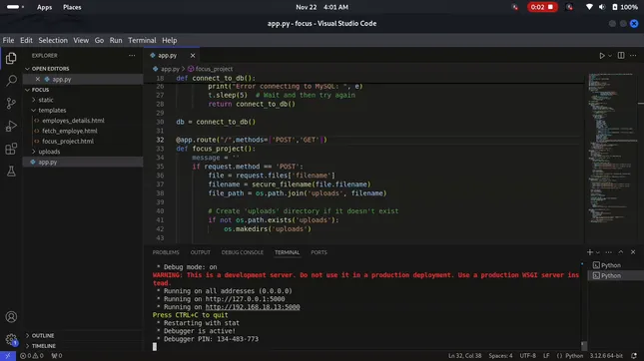Create a new terminal with plus icon

[590, 252]
